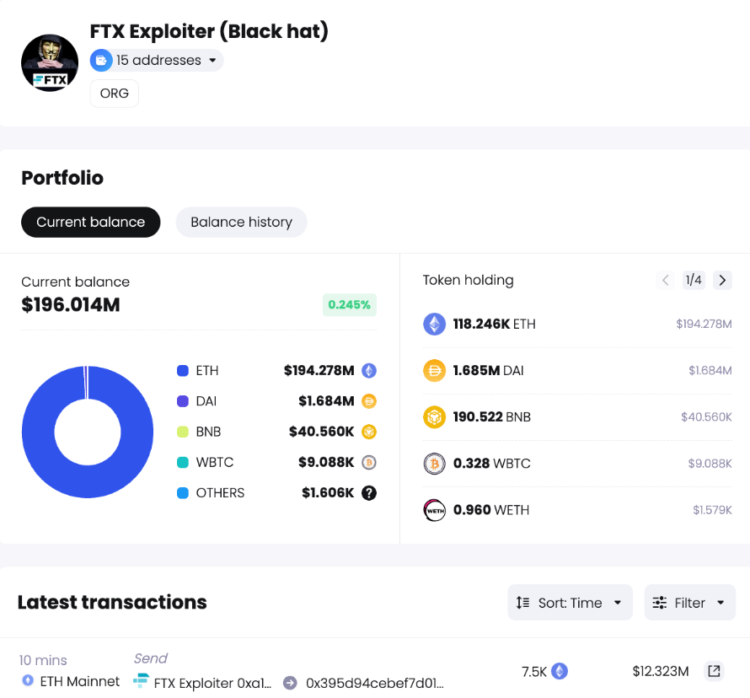Click the question mark icon beside OTHERS
The height and width of the screenshot is (698, 750).
coord(369,493)
